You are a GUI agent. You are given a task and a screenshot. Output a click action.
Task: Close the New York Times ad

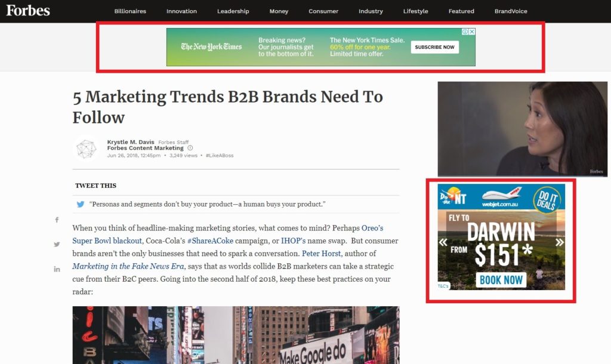coord(472,32)
